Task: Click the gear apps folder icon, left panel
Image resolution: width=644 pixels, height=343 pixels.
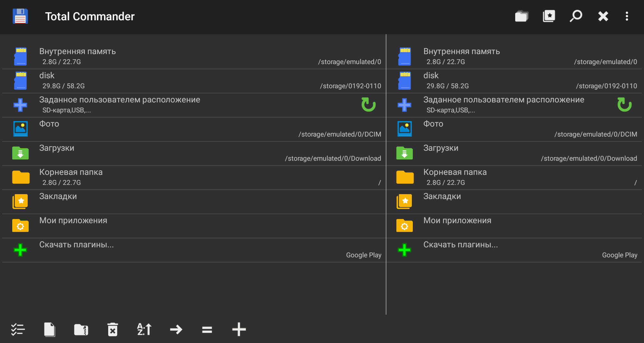Action: click(x=20, y=225)
